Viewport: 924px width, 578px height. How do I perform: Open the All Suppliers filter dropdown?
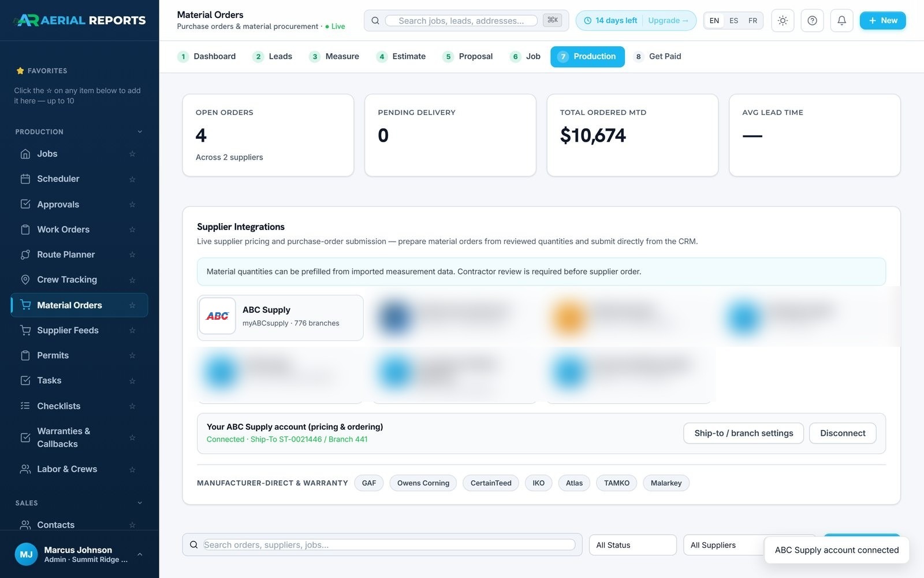coord(749,545)
